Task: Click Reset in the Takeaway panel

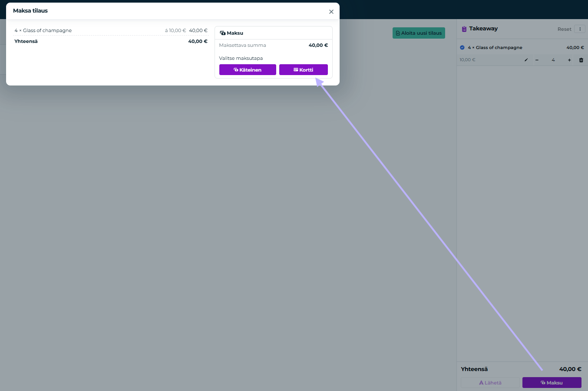Action: 565,29
